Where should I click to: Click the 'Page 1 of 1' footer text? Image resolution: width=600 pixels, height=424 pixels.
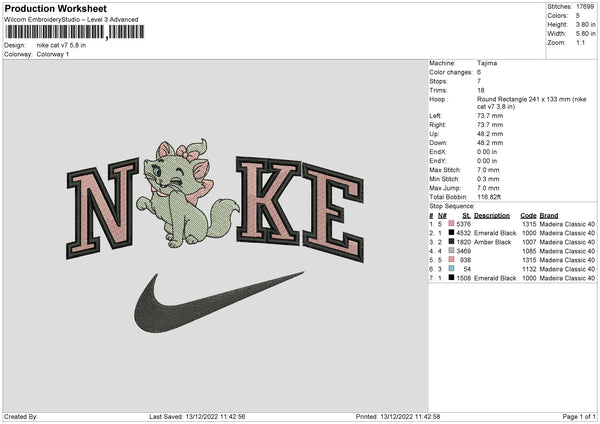(x=579, y=416)
